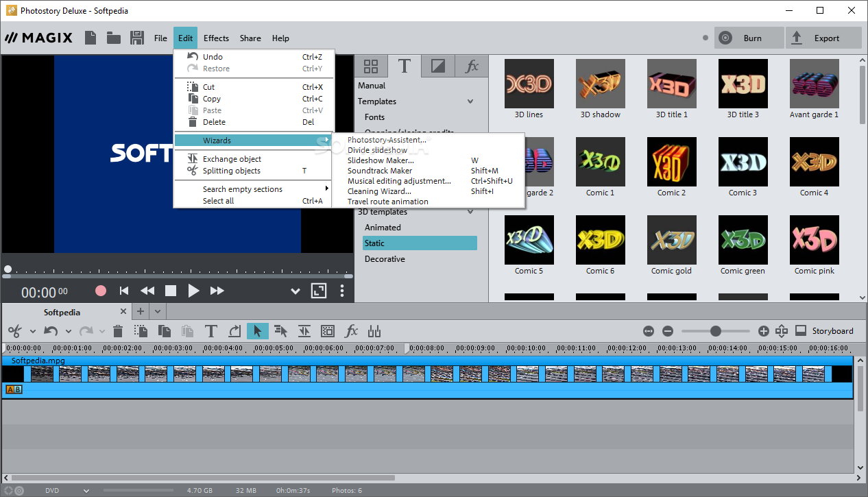Add a title using the T timeline toolbar icon
Image resolution: width=868 pixels, height=497 pixels.
[x=210, y=331]
